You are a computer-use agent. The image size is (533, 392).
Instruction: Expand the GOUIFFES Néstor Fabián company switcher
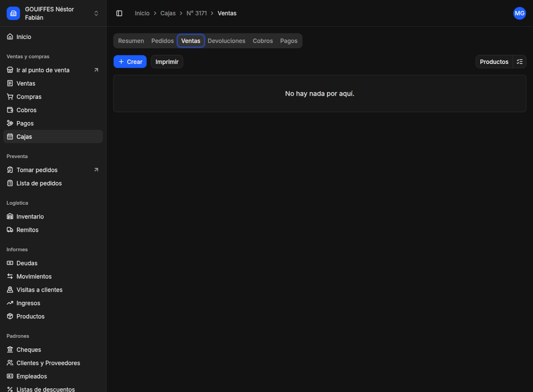tap(53, 13)
